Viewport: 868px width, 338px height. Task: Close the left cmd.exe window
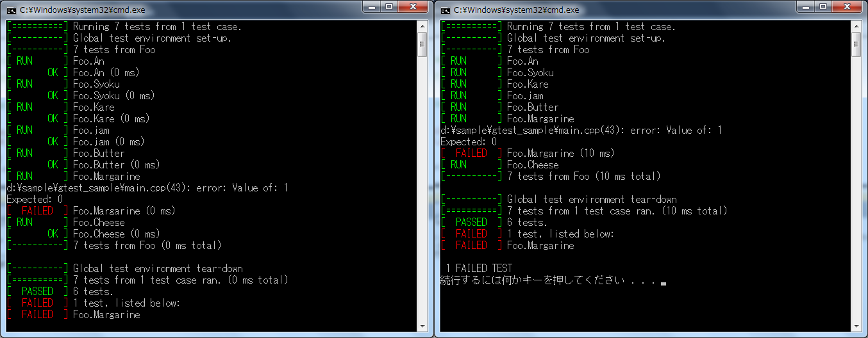click(413, 6)
